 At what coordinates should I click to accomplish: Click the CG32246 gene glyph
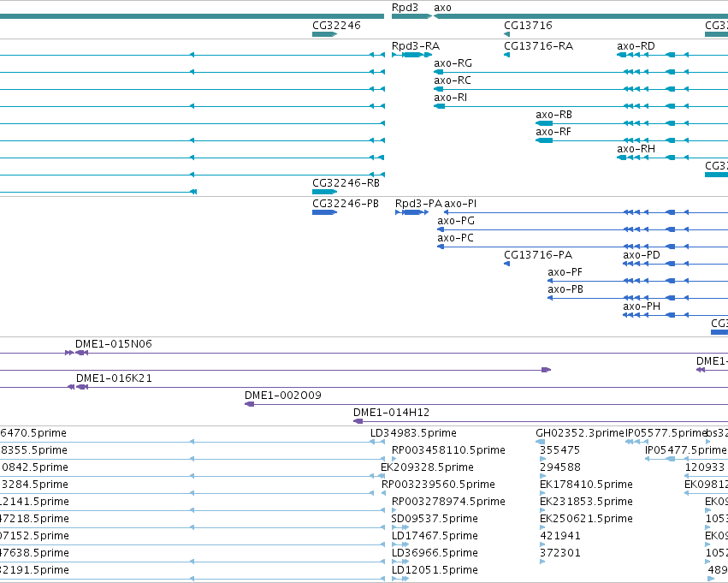click(324, 34)
